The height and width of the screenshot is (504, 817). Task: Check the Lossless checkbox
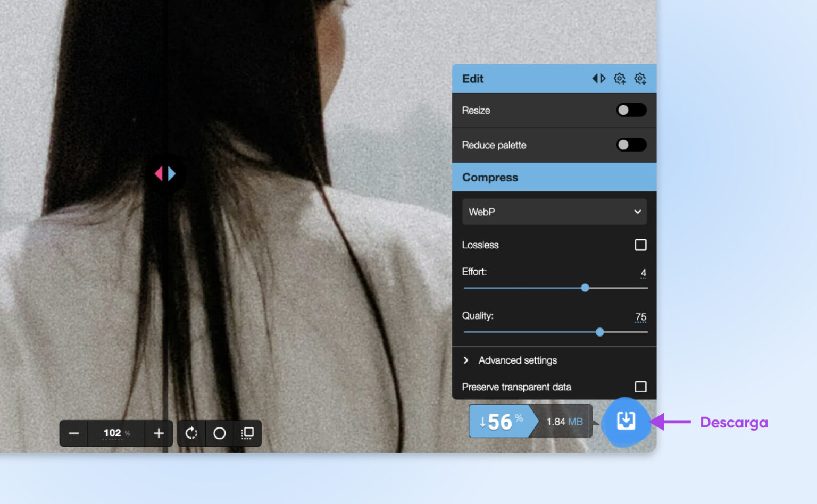tap(640, 245)
